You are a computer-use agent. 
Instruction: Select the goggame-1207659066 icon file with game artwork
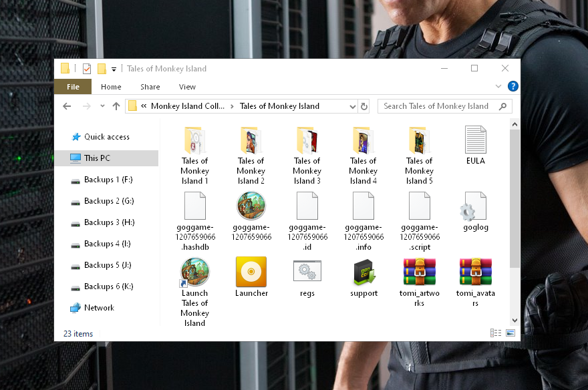(x=251, y=216)
